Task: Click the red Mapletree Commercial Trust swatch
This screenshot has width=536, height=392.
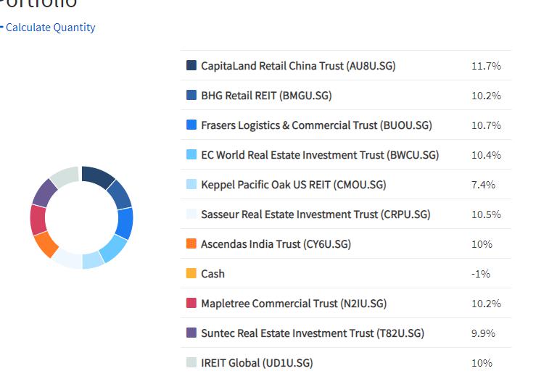Action: coord(191,303)
